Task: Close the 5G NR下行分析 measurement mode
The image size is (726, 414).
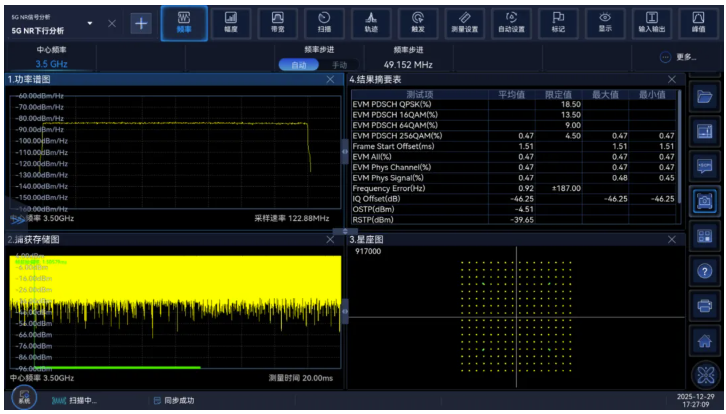Action: coord(112,23)
